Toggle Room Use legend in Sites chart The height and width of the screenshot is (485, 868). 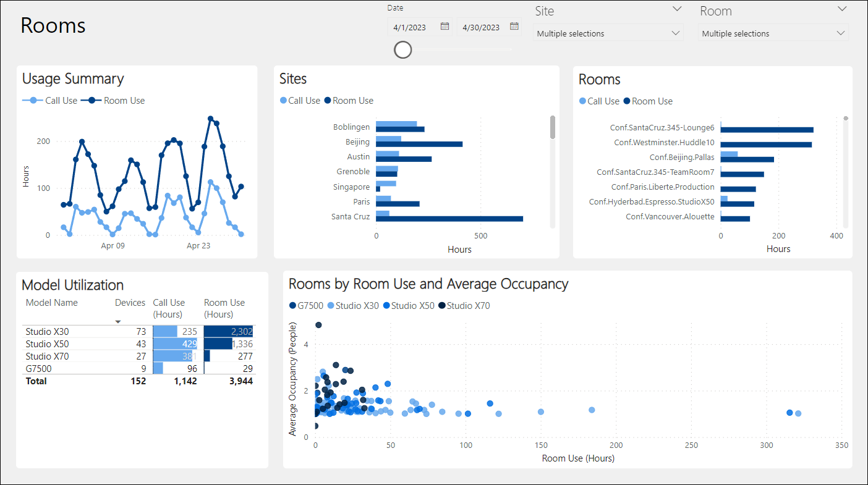click(349, 101)
